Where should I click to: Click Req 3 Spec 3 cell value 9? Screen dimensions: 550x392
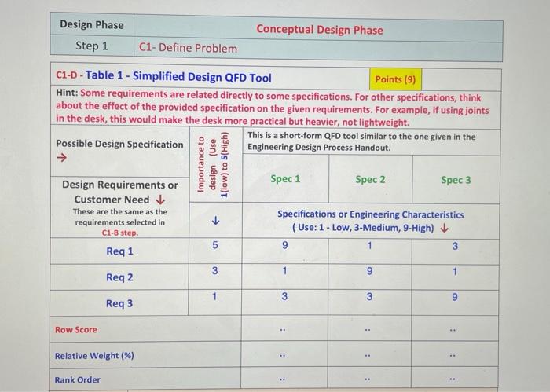click(455, 297)
